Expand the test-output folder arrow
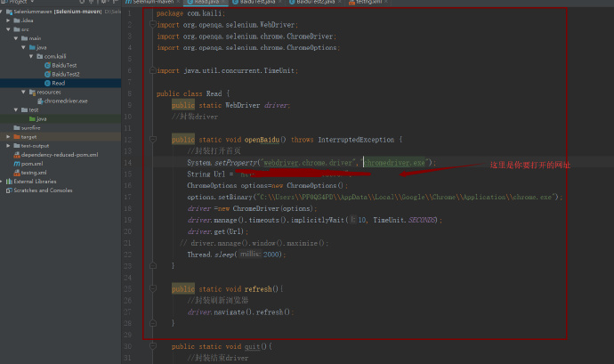 8,146
